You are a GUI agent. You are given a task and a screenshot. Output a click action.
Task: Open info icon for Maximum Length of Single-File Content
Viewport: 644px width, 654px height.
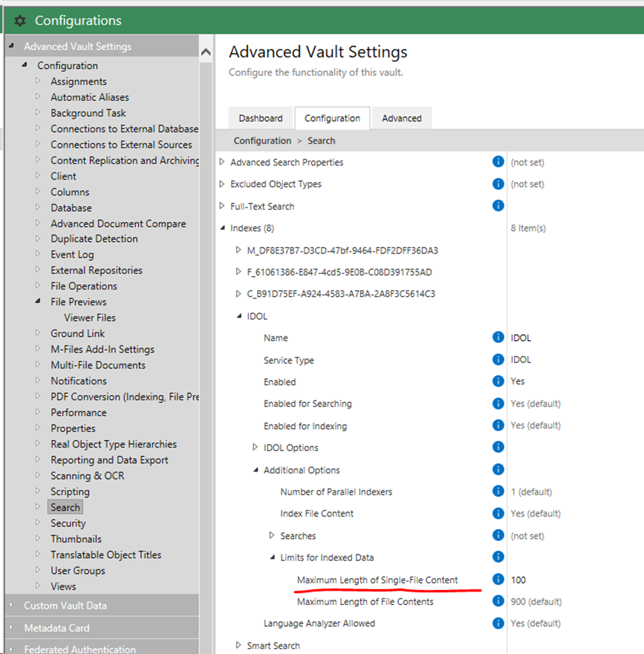(x=498, y=579)
